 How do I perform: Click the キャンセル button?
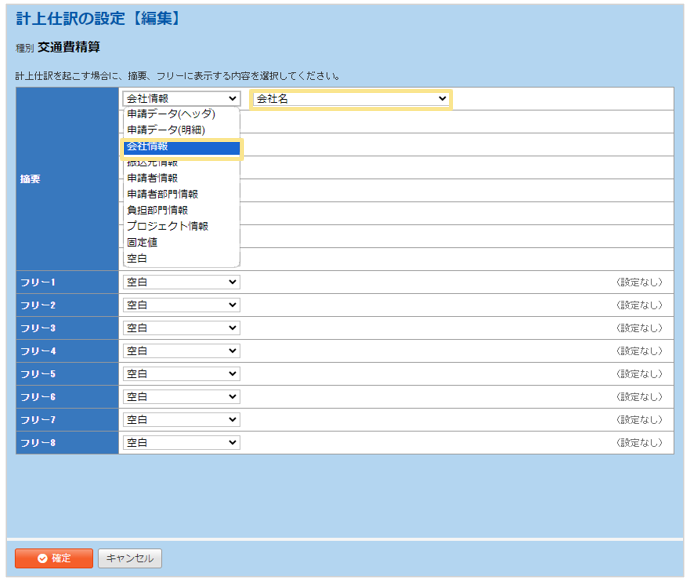coord(130,558)
